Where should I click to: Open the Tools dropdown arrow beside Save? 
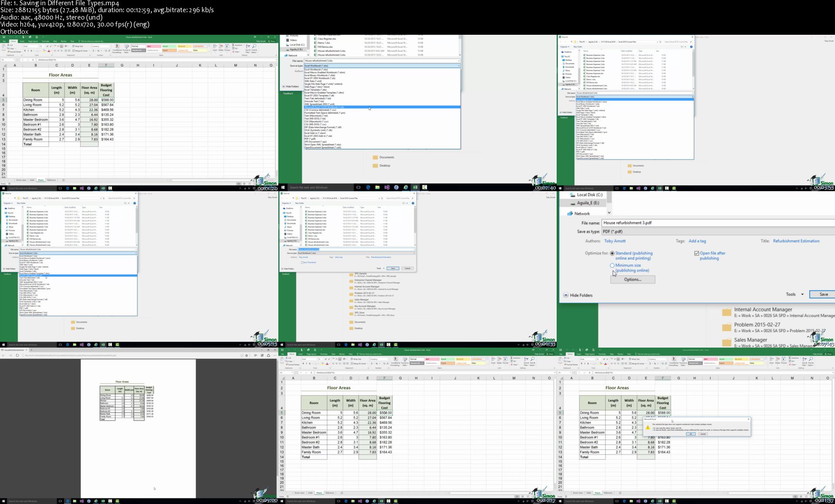(x=802, y=295)
